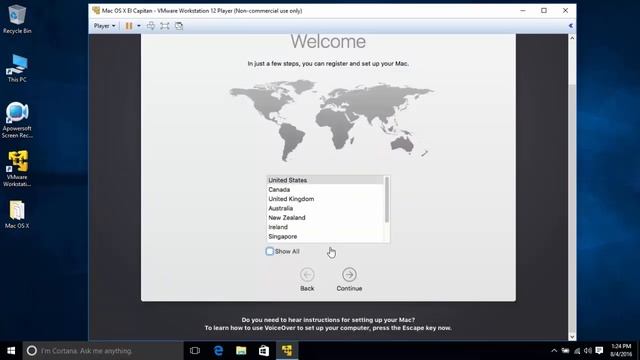The height and width of the screenshot is (360, 640).
Task: Click the VMware title bar app icon
Action: click(96, 11)
